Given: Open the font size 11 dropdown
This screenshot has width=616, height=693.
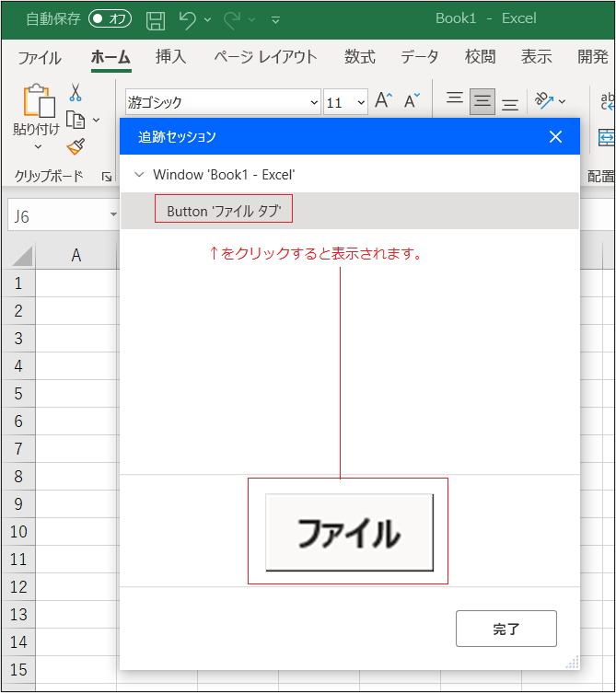Looking at the screenshot, I should pos(361,102).
